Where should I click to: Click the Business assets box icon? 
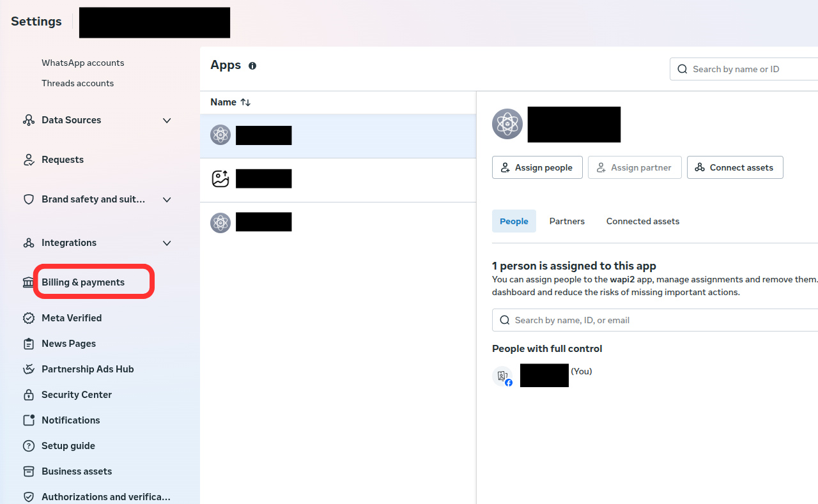pyautogui.click(x=28, y=471)
